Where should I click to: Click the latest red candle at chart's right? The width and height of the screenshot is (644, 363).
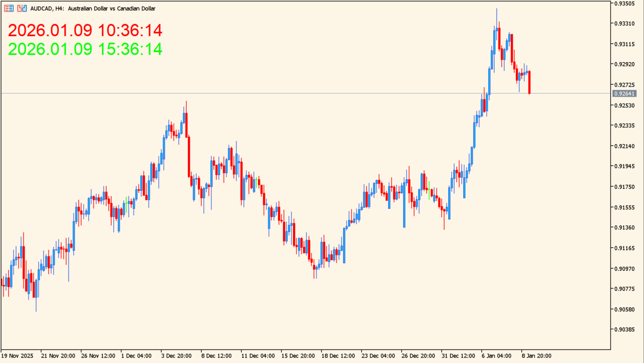pos(529,82)
